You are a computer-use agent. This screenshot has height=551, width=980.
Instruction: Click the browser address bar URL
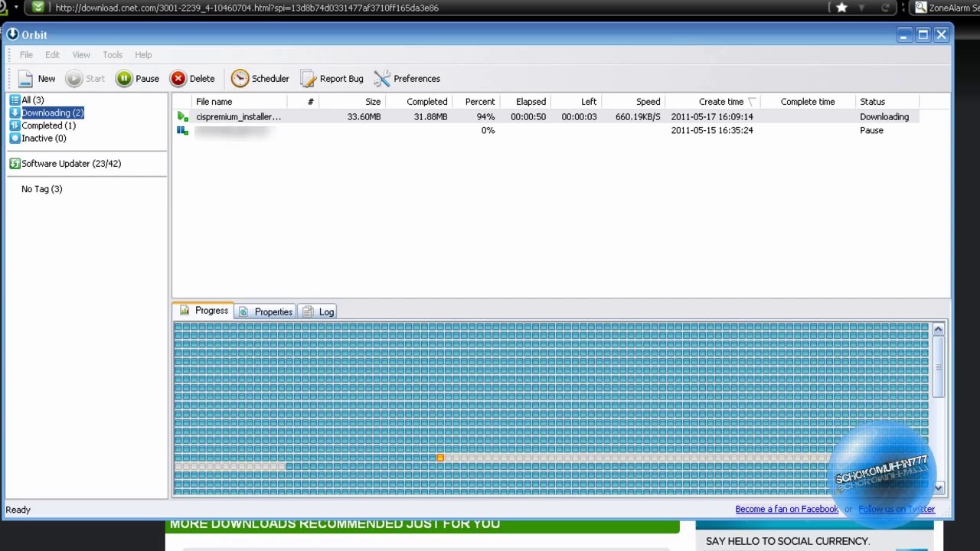(x=247, y=8)
